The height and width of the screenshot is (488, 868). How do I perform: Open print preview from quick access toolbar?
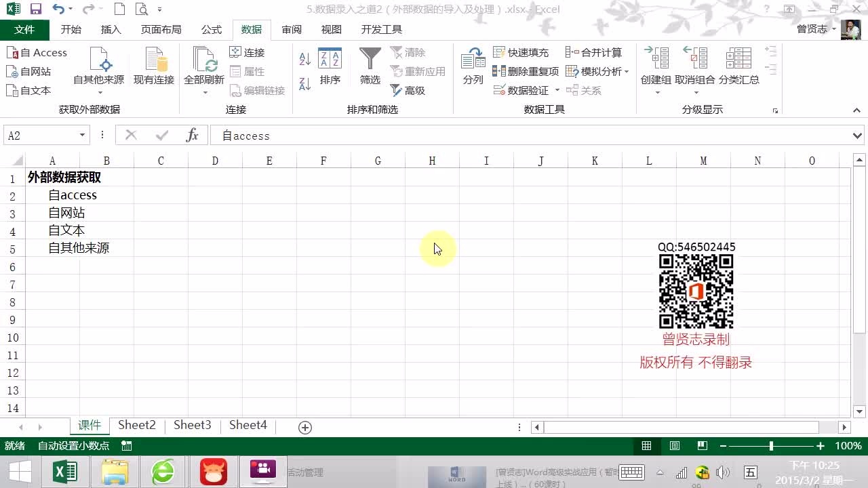pyautogui.click(x=141, y=9)
